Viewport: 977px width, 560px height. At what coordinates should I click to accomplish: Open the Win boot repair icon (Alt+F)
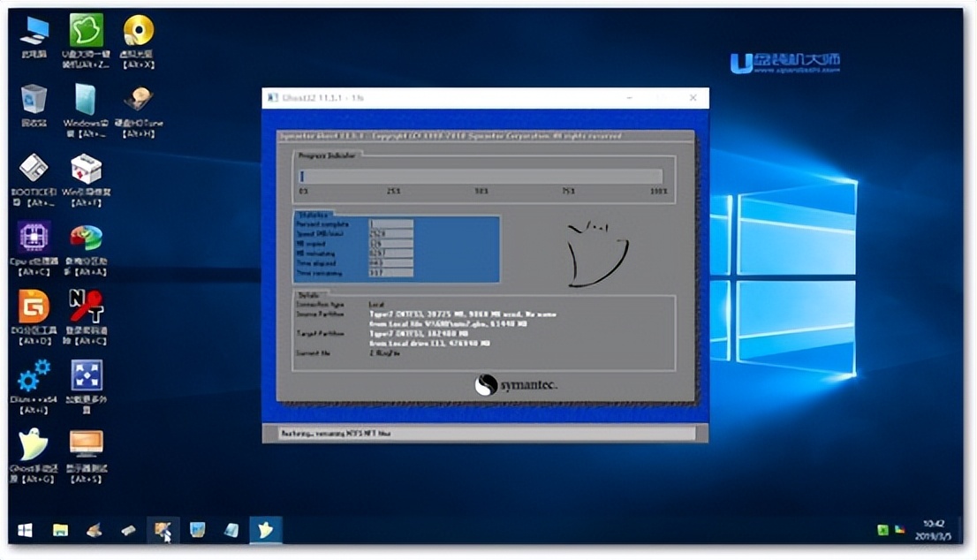tap(86, 180)
